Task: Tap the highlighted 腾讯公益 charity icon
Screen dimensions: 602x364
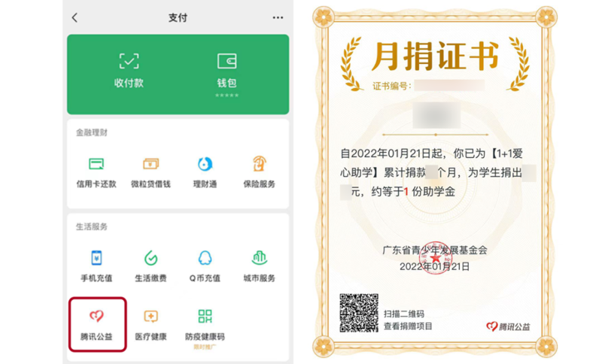Action: click(x=97, y=323)
